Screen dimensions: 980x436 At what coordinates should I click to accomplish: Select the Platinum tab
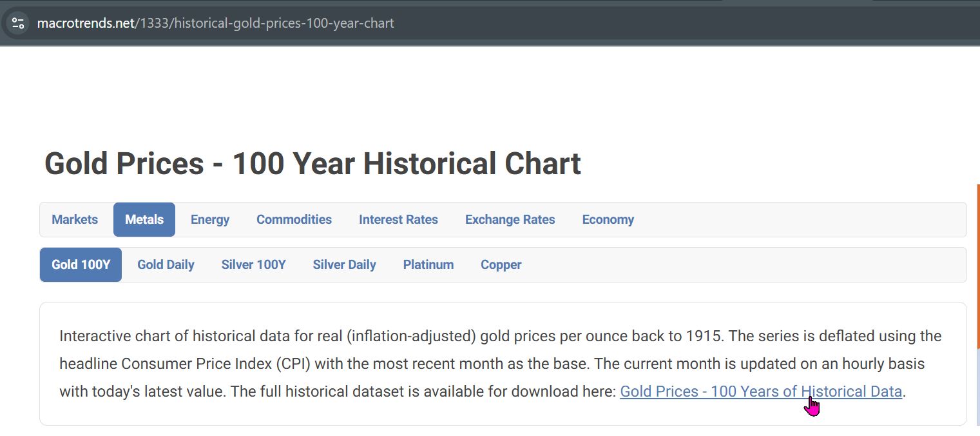(428, 264)
